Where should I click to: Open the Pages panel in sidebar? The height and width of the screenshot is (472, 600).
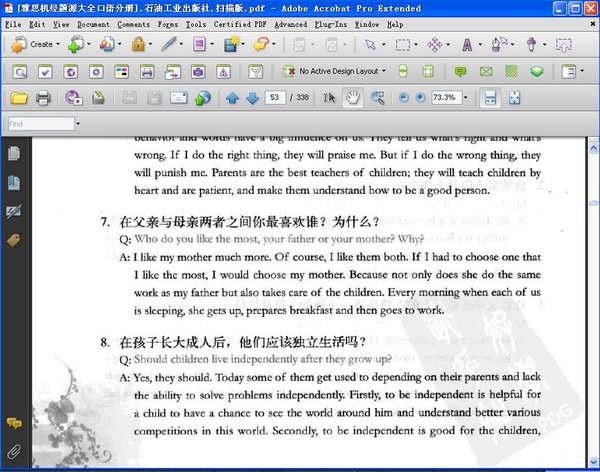(x=14, y=154)
